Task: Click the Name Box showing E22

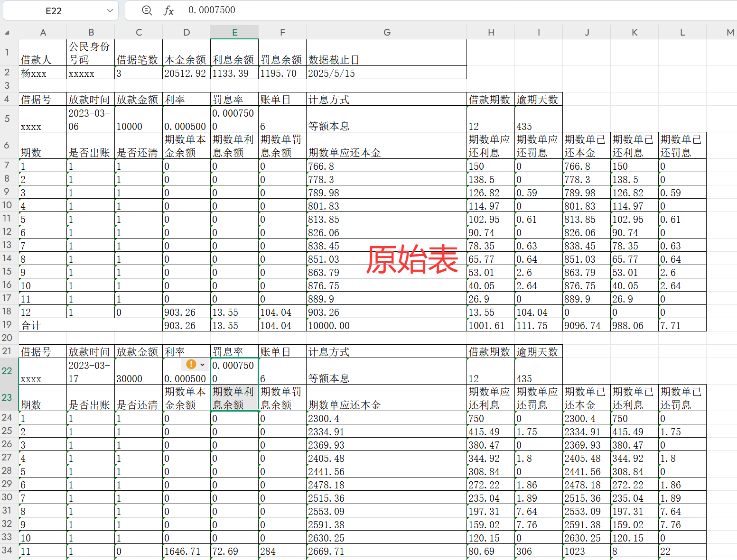Action: 53,11
